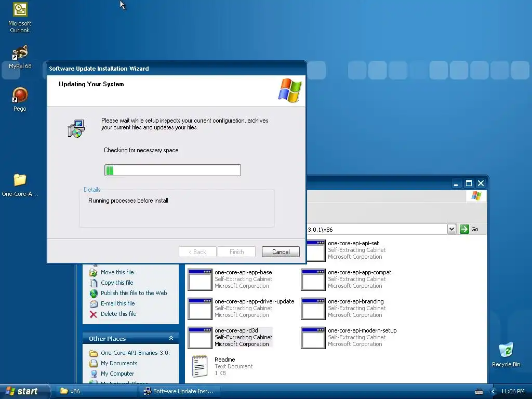The image size is (532, 399).
Task: Select the one-core-api-branding file icon
Action: pyautogui.click(x=313, y=309)
